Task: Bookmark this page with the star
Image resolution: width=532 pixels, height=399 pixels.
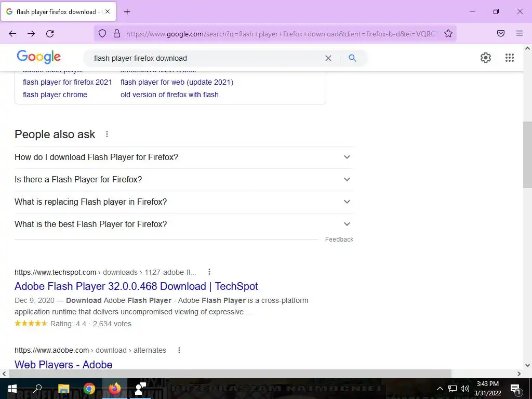Action: (x=448, y=34)
